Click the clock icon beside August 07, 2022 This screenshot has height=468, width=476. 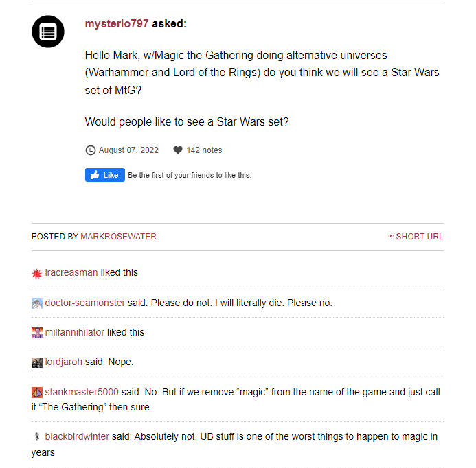[90, 150]
